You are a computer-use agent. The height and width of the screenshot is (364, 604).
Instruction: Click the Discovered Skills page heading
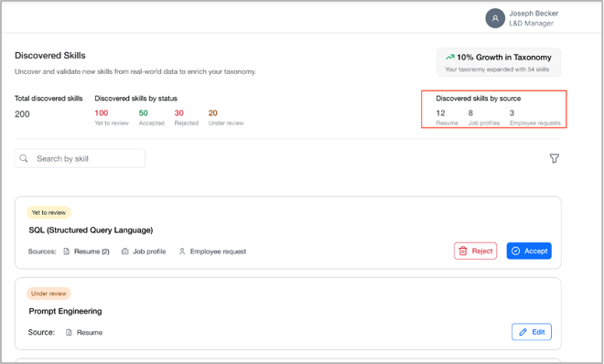coord(50,56)
